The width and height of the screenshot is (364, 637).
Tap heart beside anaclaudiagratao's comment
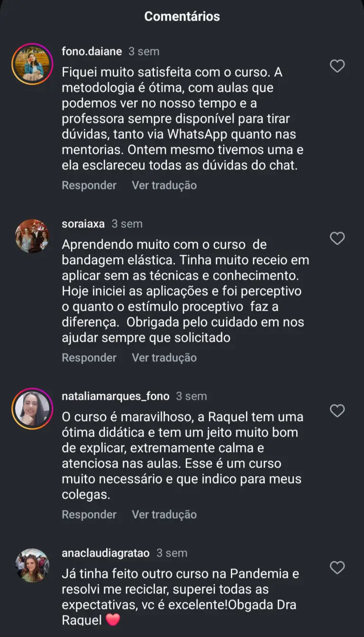[337, 567]
